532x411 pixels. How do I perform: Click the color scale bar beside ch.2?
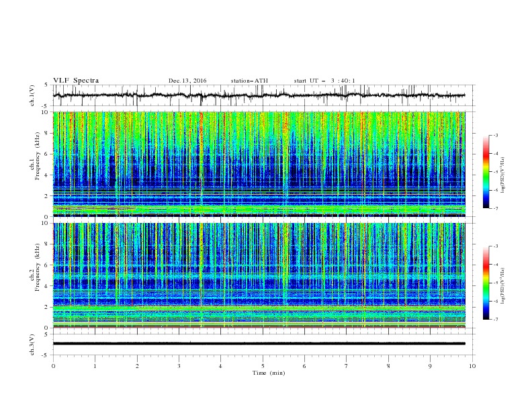click(x=486, y=283)
